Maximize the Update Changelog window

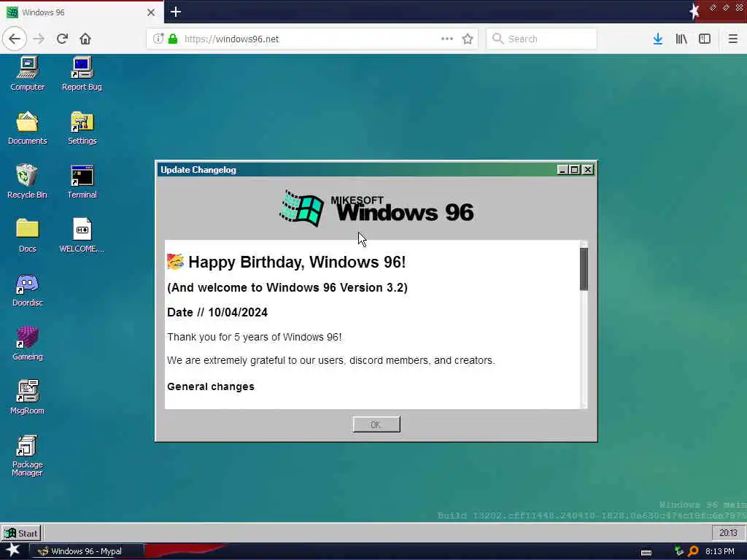click(575, 169)
